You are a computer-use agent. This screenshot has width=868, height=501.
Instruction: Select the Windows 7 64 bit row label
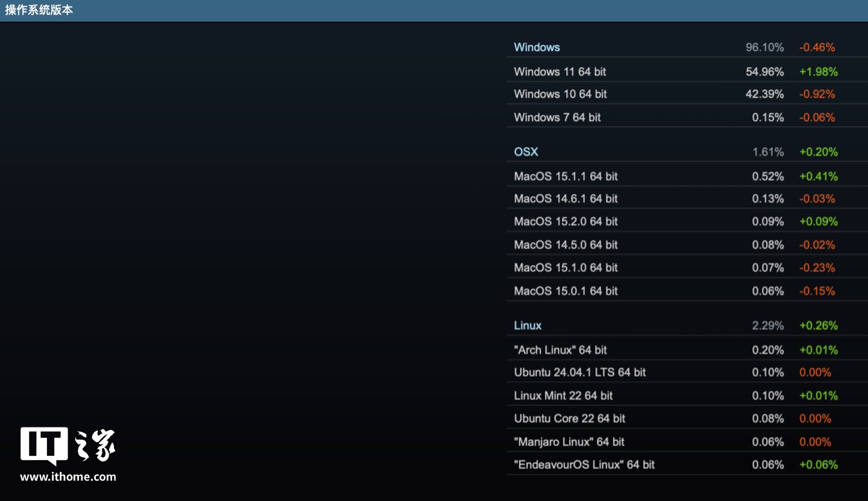pos(557,118)
